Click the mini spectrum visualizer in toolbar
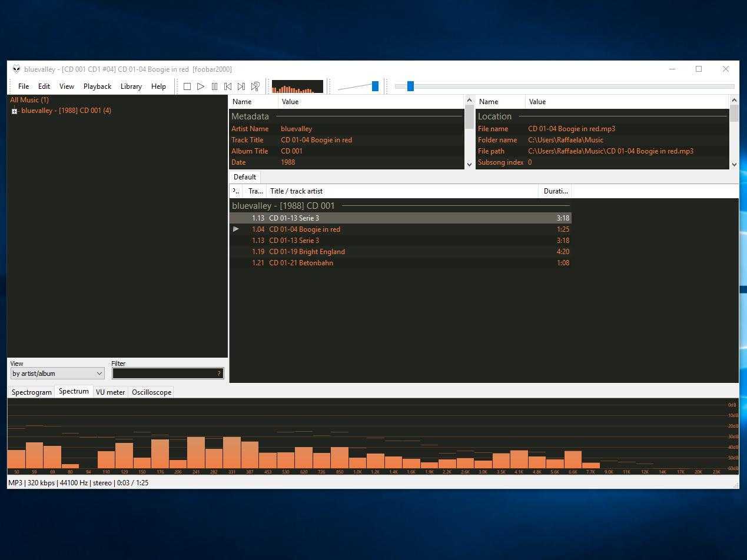The image size is (747, 560). (x=297, y=87)
